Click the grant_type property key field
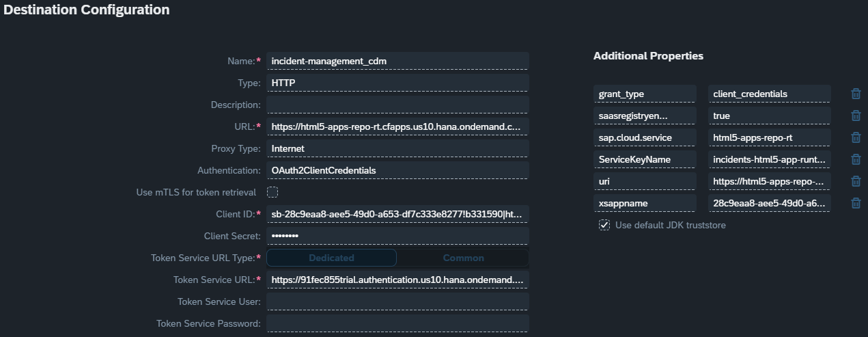The height and width of the screenshot is (337, 868). [x=645, y=94]
